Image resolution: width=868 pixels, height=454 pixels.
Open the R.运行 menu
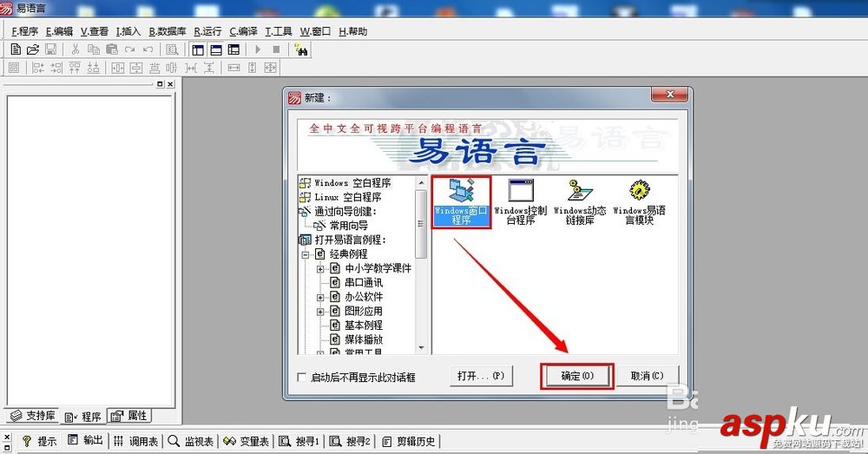207,31
